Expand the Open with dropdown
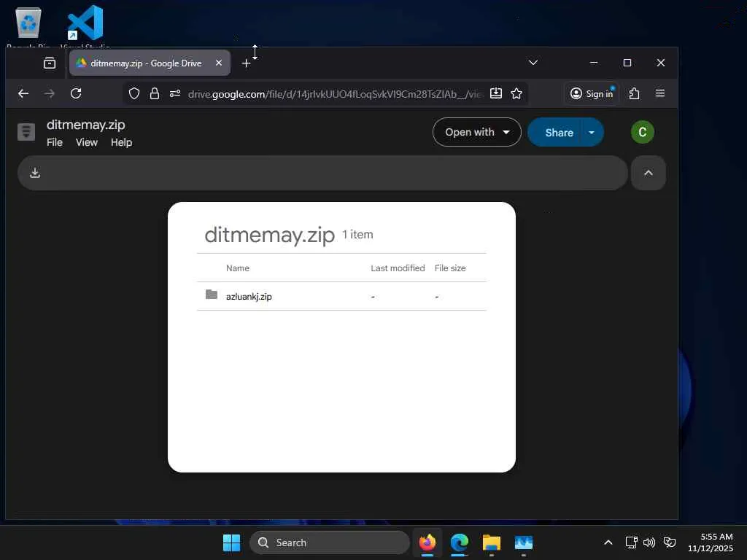This screenshot has width=747, height=560. pyautogui.click(x=477, y=132)
